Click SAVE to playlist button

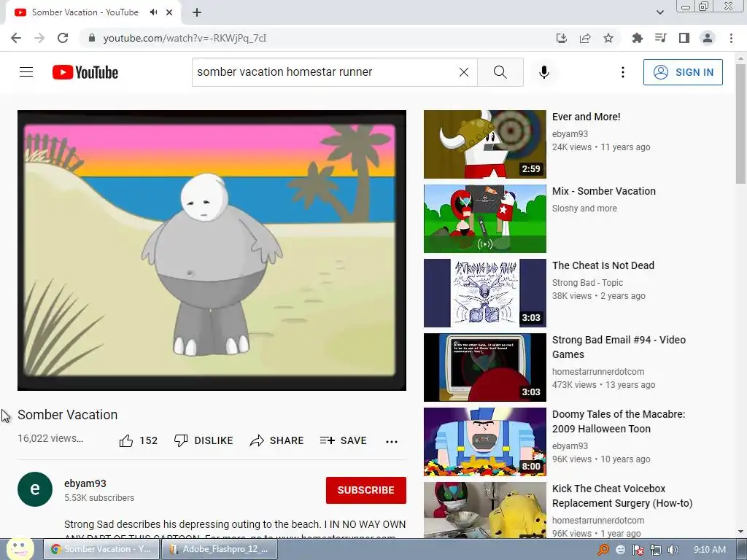pos(344,441)
